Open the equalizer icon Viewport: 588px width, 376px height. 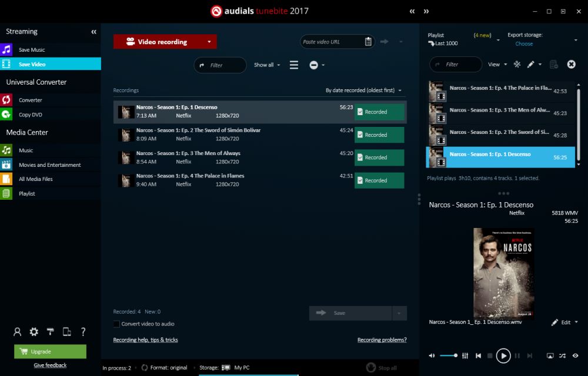pos(465,356)
